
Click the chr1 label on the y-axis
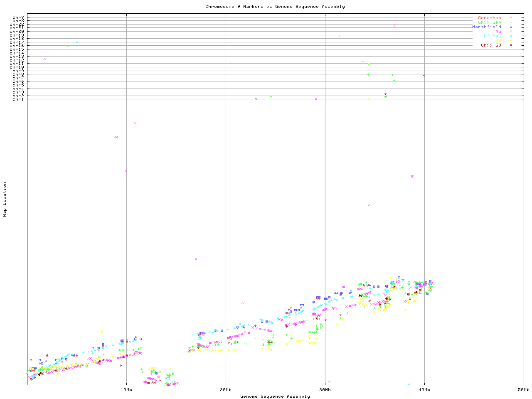tap(18, 99)
